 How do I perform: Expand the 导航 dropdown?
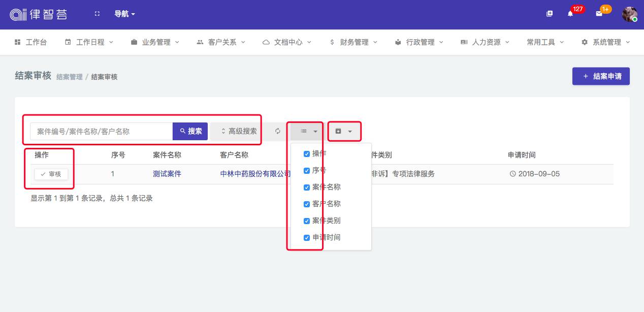124,14
